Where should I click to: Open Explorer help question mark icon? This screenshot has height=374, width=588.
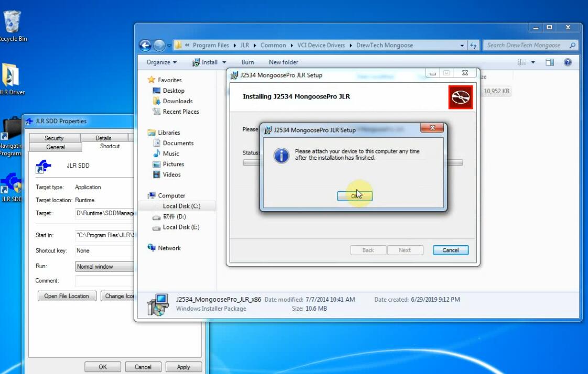(568, 62)
